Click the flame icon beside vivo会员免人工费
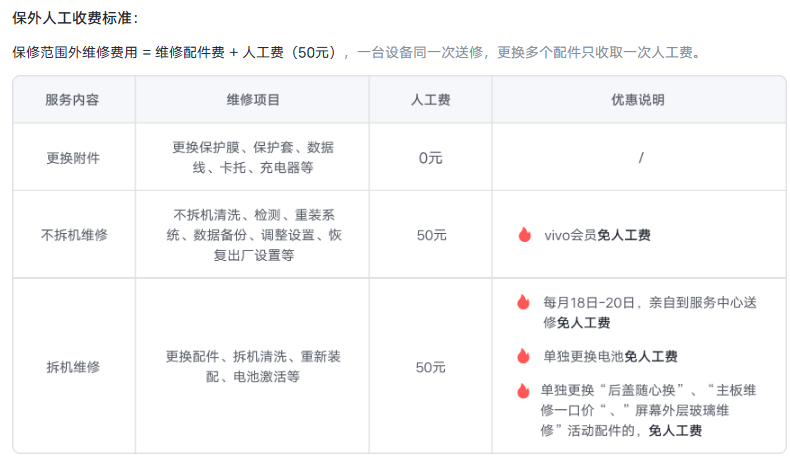790x462 pixels. 524,235
